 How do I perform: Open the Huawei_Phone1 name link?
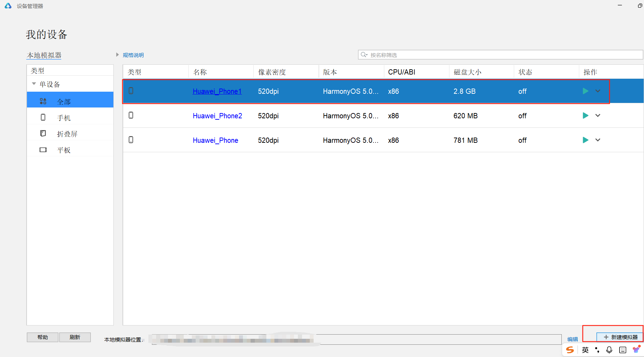(217, 91)
